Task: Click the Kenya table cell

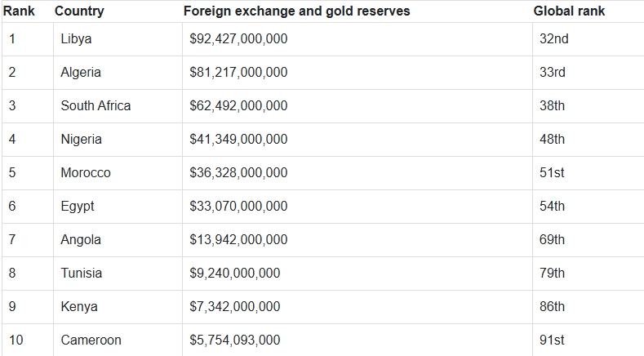Action: pos(79,307)
